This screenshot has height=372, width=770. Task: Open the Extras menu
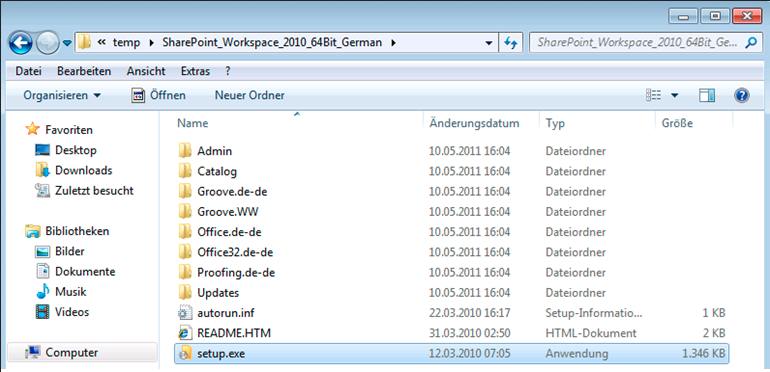(195, 71)
